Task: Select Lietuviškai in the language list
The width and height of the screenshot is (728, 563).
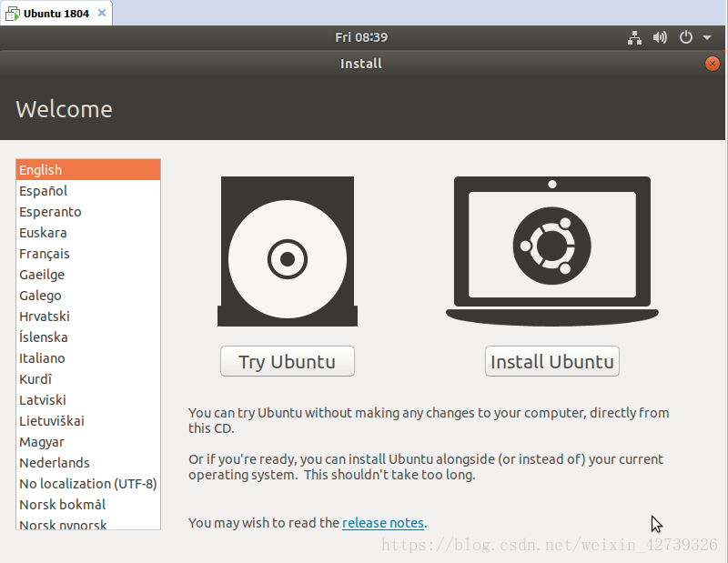Action: [88, 420]
